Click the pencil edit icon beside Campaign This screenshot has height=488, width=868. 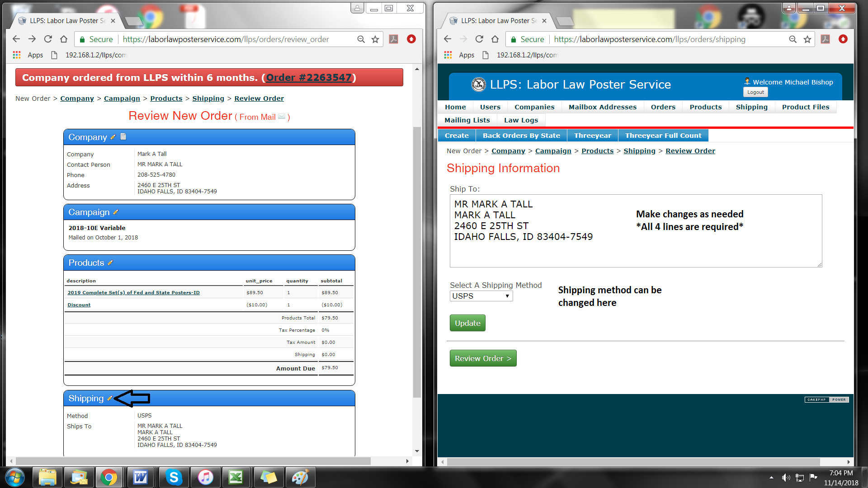pyautogui.click(x=116, y=212)
